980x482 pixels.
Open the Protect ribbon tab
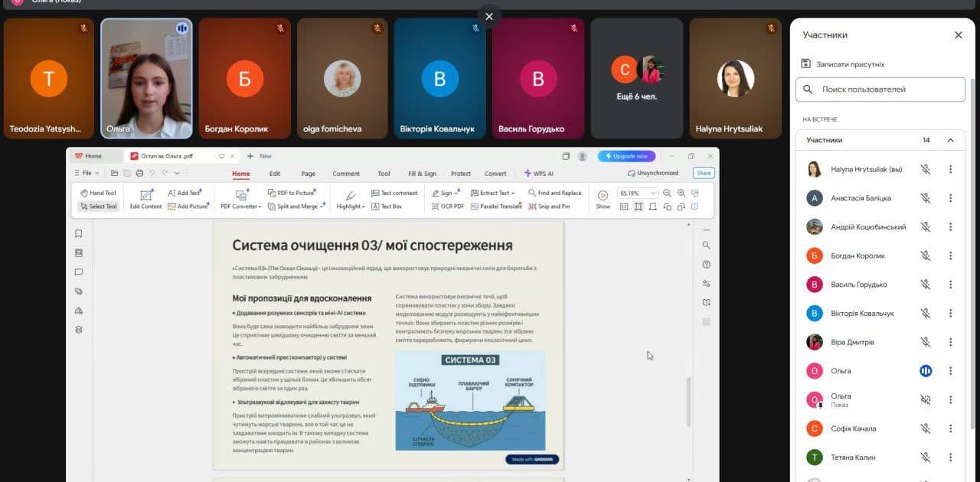click(x=461, y=174)
